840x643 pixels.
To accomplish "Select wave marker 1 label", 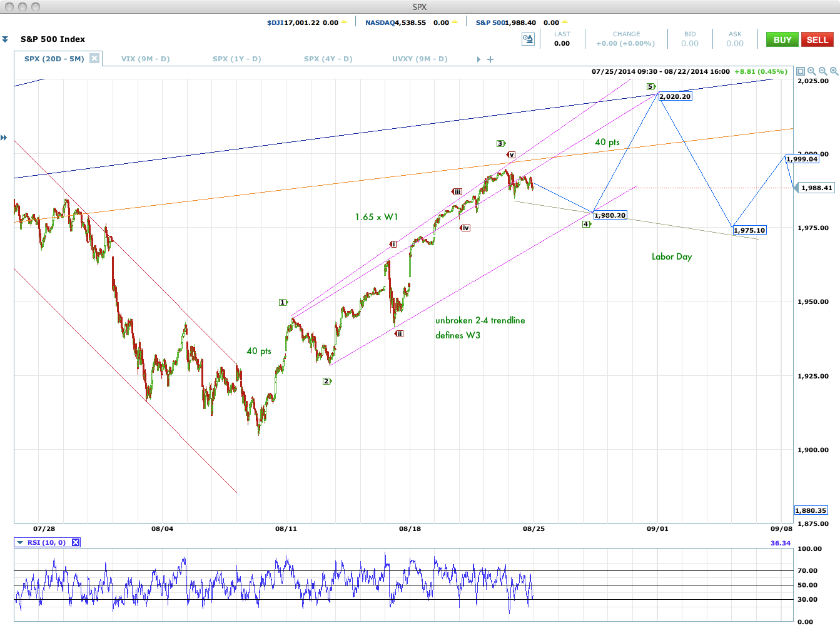I will pos(283,302).
